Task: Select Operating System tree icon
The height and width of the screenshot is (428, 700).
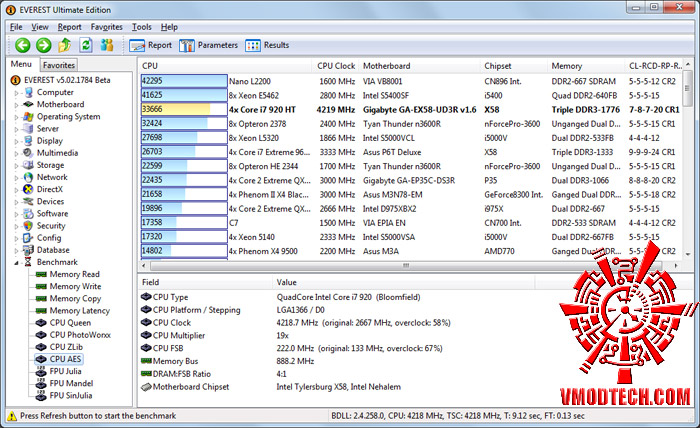Action: coord(29,116)
